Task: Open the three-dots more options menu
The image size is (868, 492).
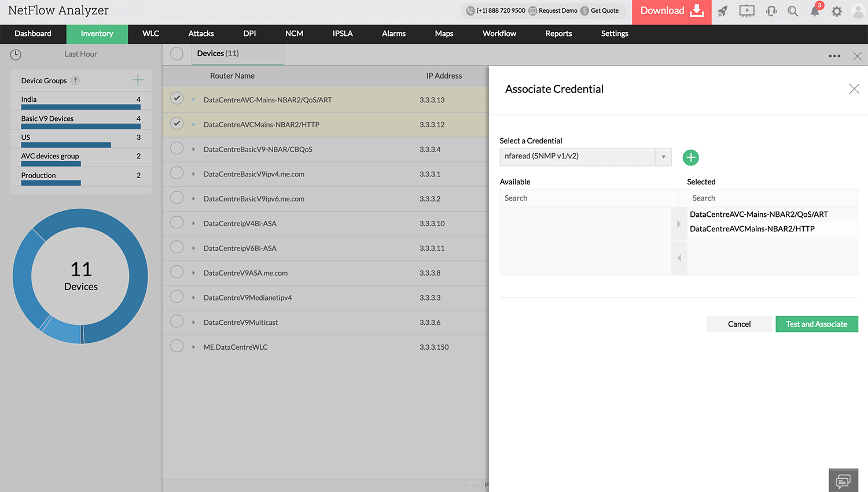Action: [x=834, y=56]
